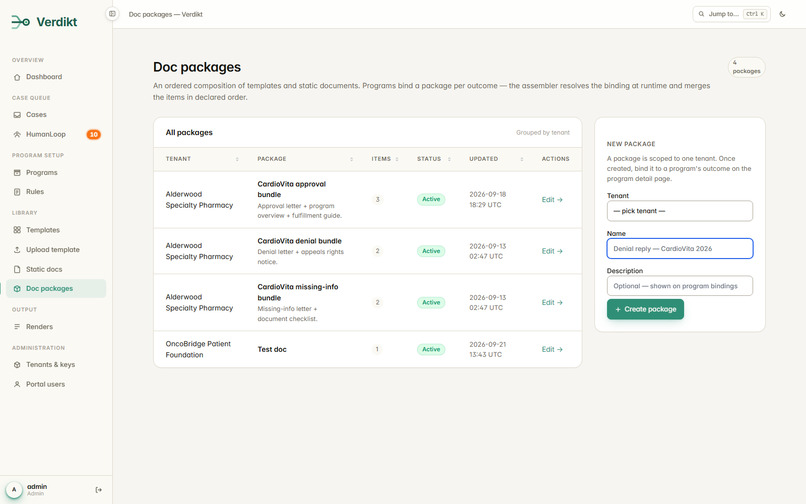Click the 'Test doc' package name
The height and width of the screenshot is (504, 806).
pos(272,349)
